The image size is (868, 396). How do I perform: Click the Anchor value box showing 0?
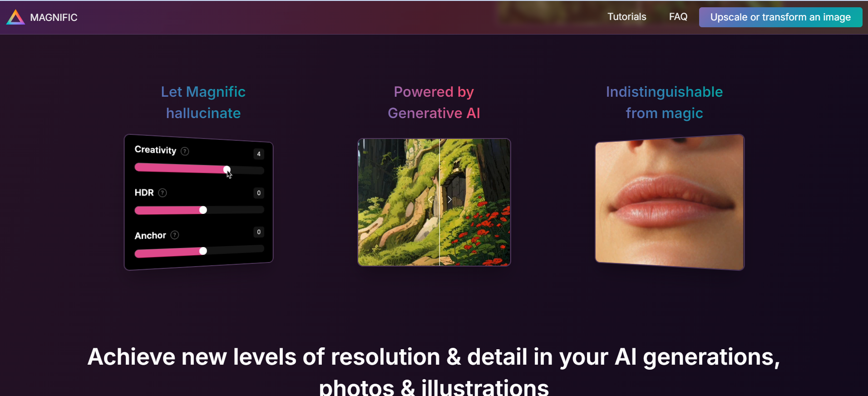(259, 232)
